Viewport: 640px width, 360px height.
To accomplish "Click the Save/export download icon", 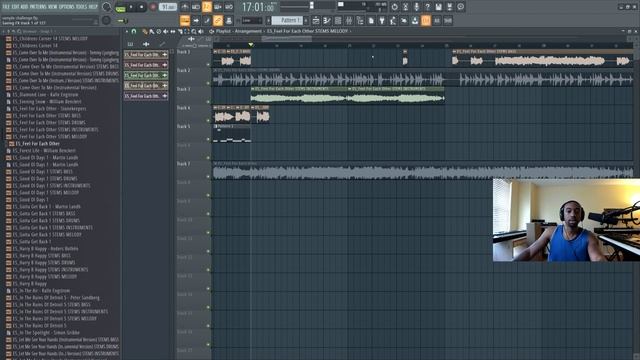I will click(x=415, y=20).
